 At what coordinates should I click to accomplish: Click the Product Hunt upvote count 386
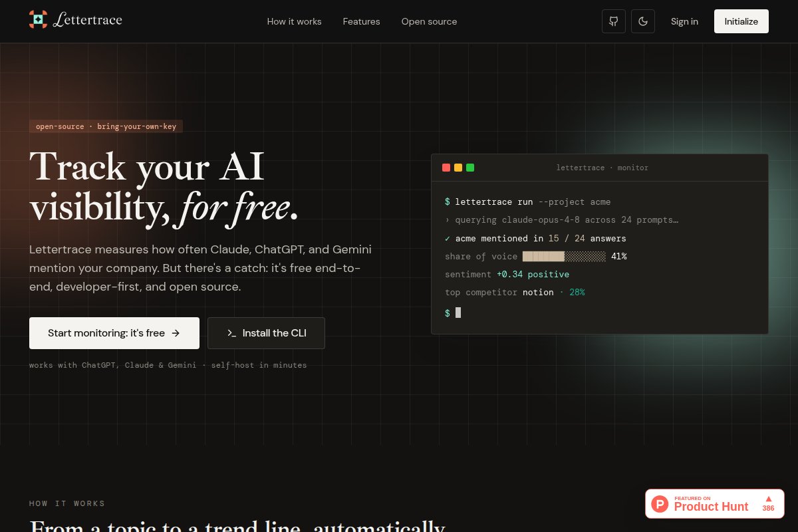pos(768,508)
